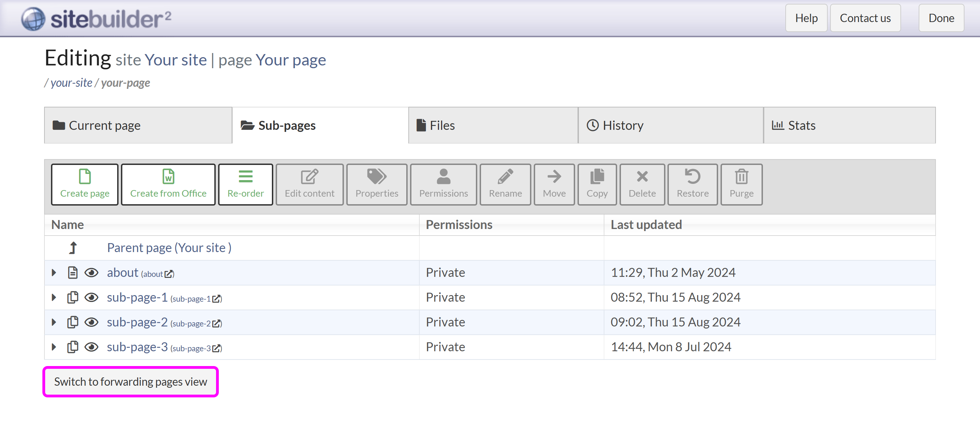The image size is (980, 427).
Task: Click external link icon beside sub-page-3
Action: (216, 348)
